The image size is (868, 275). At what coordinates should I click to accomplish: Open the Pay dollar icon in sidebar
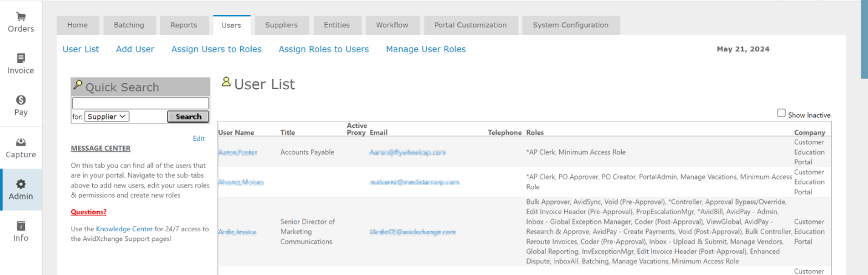(21, 100)
